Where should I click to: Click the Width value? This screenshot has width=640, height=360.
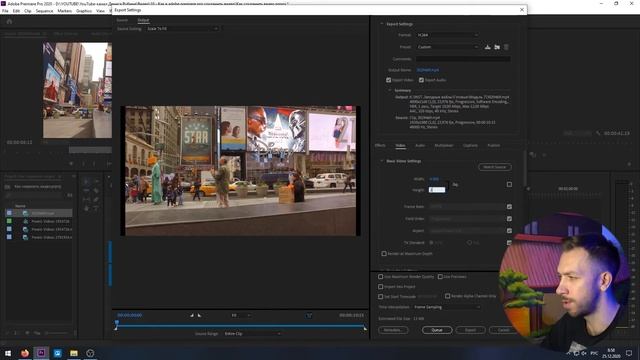(434, 179)
